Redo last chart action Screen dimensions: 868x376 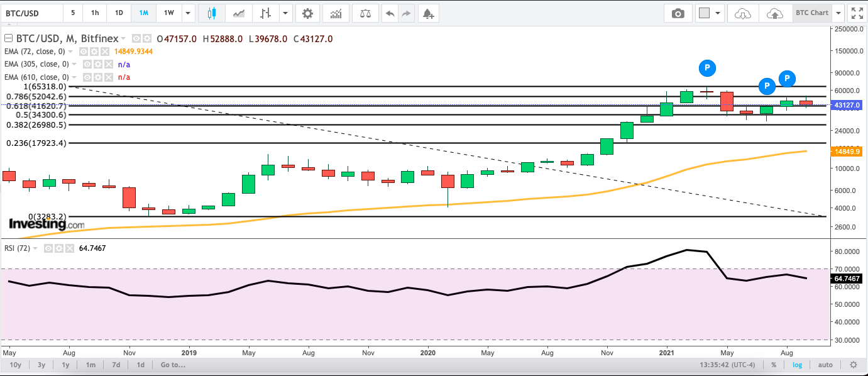407,13
